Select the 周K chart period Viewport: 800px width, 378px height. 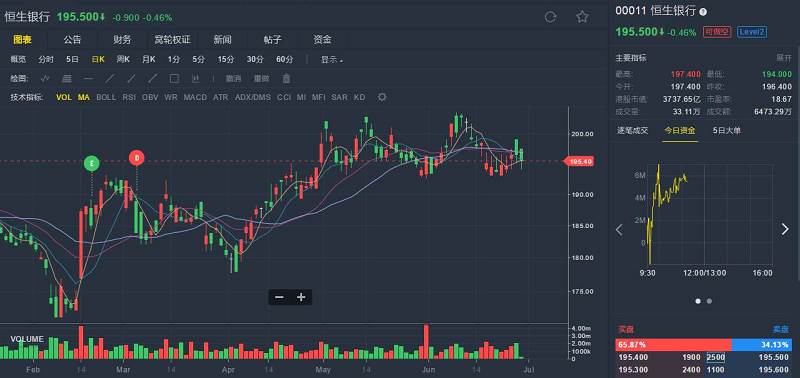123,60
